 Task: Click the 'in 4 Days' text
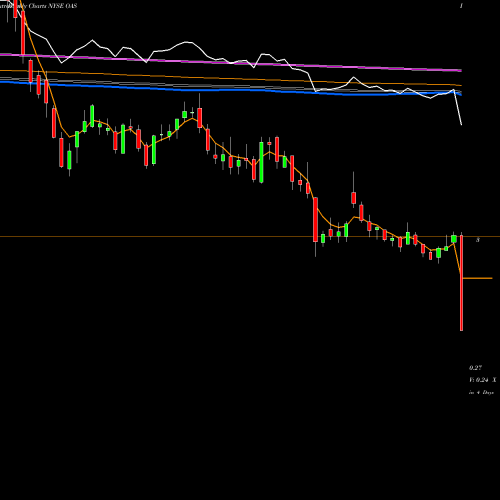coord(481,393)
